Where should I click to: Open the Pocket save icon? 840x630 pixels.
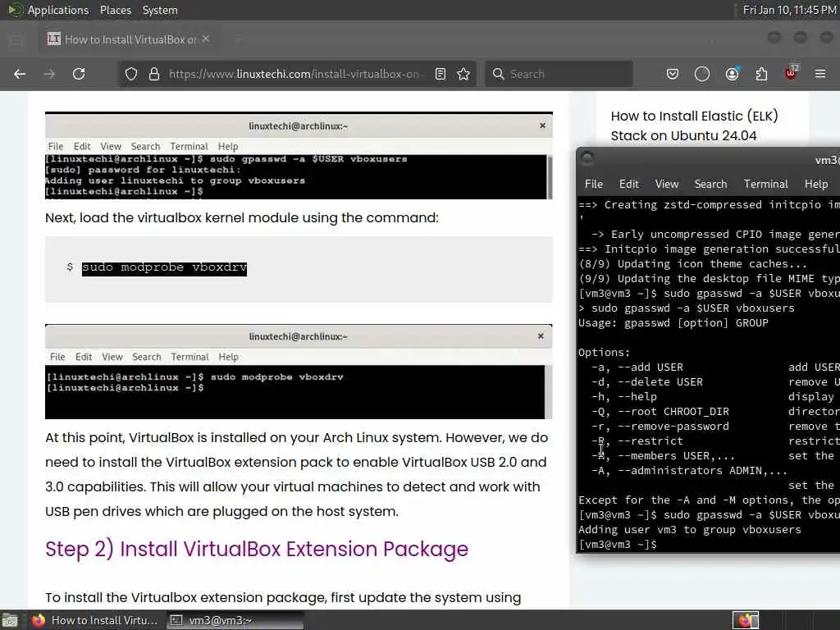tap(673, 74)
